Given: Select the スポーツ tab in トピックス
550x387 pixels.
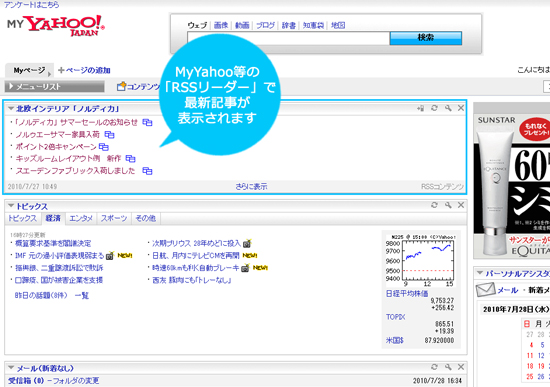Looking at the screenshot, I should (x=114, y=218).
